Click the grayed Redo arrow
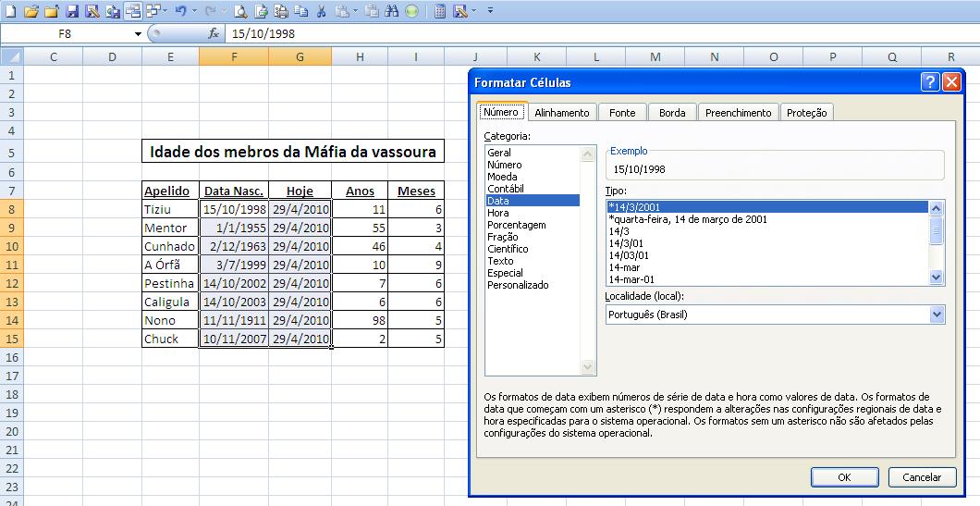 click(211, 10)
